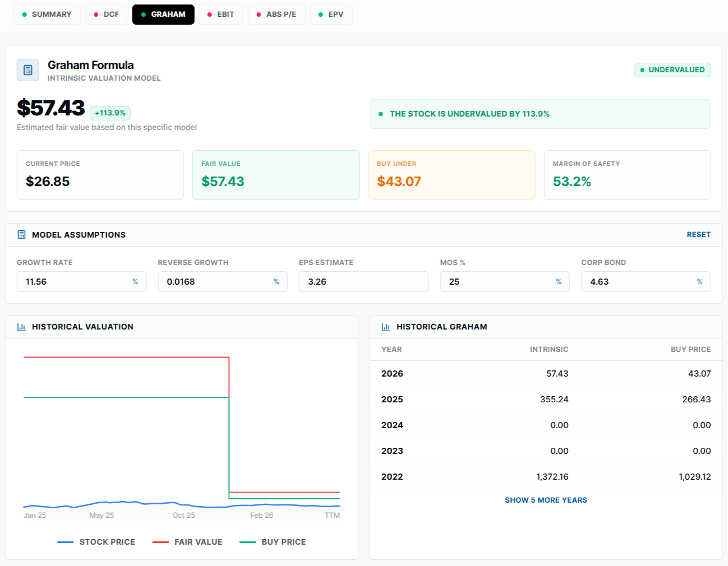This screenshot has width=728, height=566.
Task: Click the 355.24 intrinsic value
Action: coord(554,400)
